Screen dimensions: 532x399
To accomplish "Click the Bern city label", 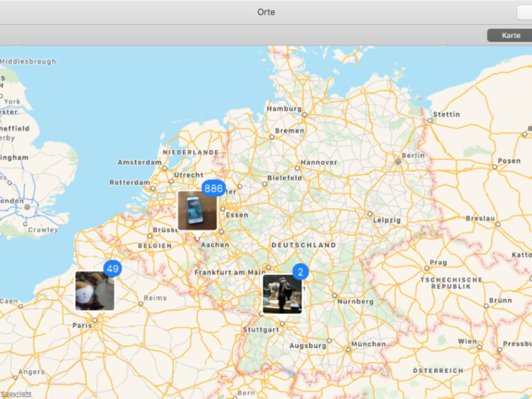I will (x=246, y=393).
